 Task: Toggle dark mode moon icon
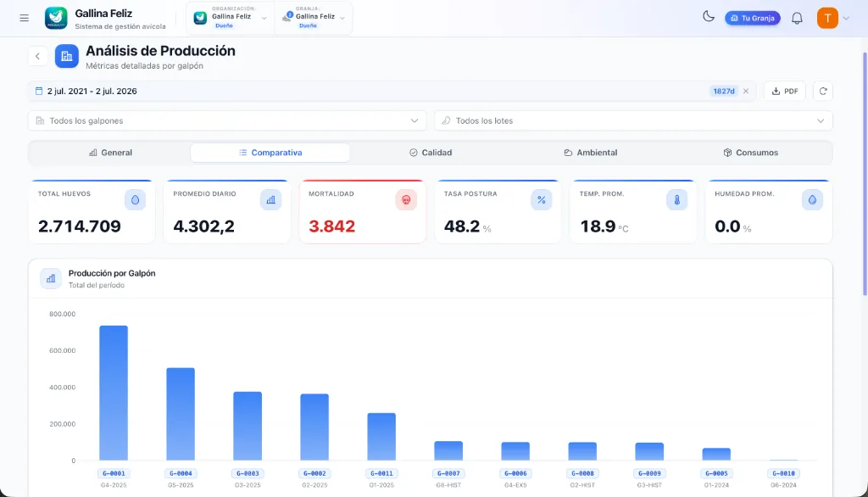click(x=708, y=17)
